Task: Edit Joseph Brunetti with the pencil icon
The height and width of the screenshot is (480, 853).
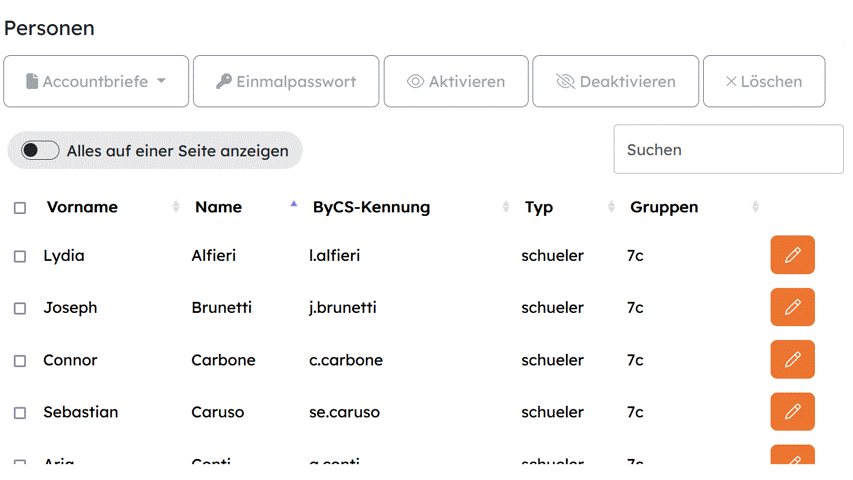Action: click(792, 307)
